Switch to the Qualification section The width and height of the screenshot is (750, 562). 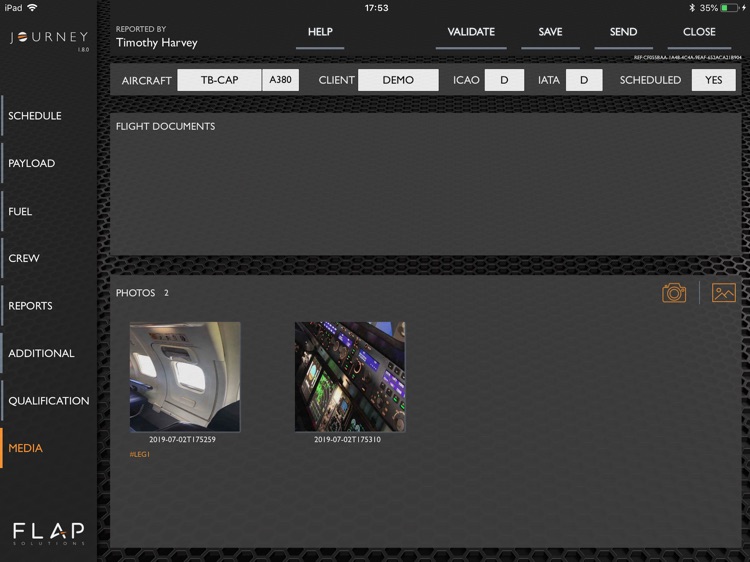tap(49, 400)
